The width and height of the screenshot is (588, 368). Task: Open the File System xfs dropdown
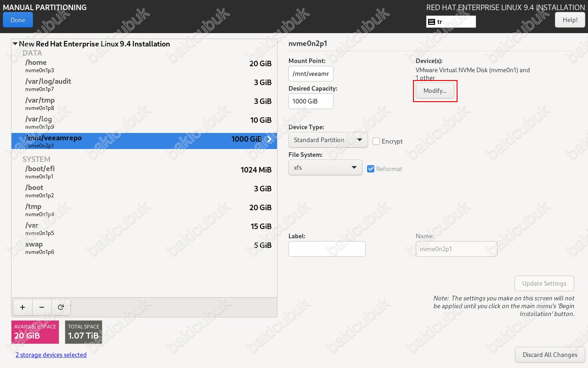[x=325, y=167]
